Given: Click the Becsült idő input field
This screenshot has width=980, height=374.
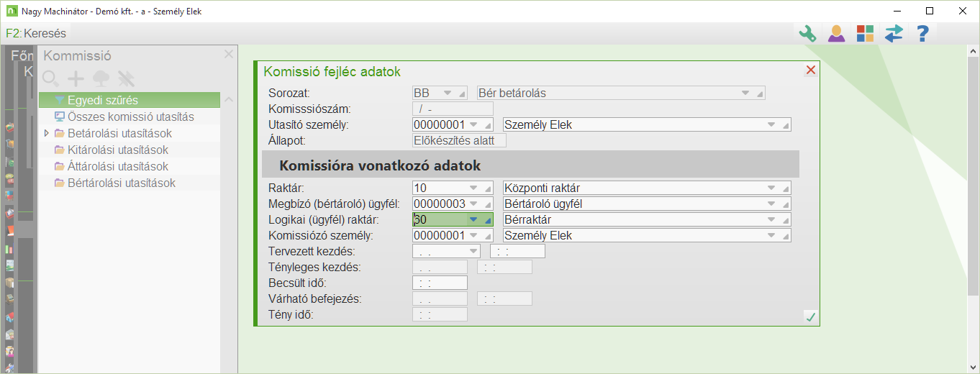Looking at the screenshot, I should (x=440, y=283).
